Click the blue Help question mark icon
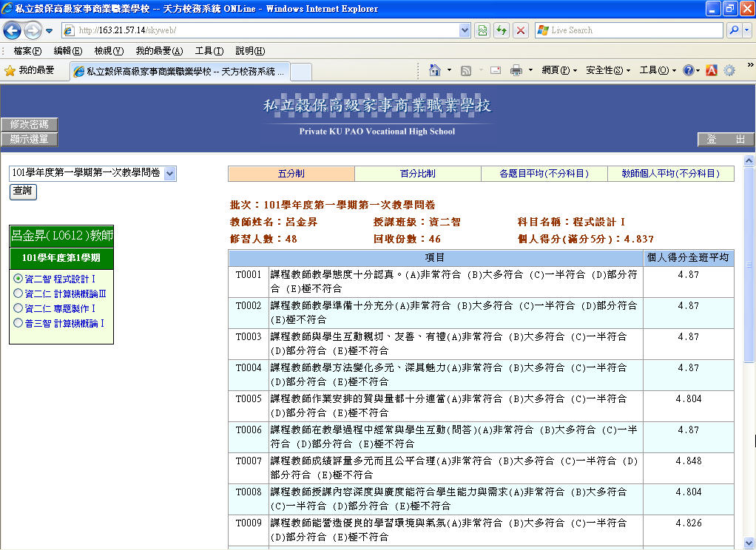Image resolution: width=756 pixels, height=550 pixels. click(x=689, y=70)
